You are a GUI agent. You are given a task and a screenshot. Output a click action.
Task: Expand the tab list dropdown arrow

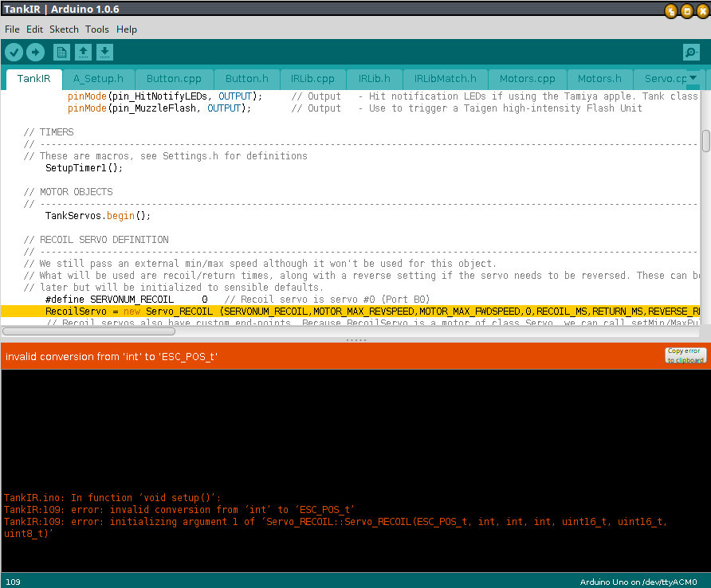pyautogui.click(x=693, y=78)
